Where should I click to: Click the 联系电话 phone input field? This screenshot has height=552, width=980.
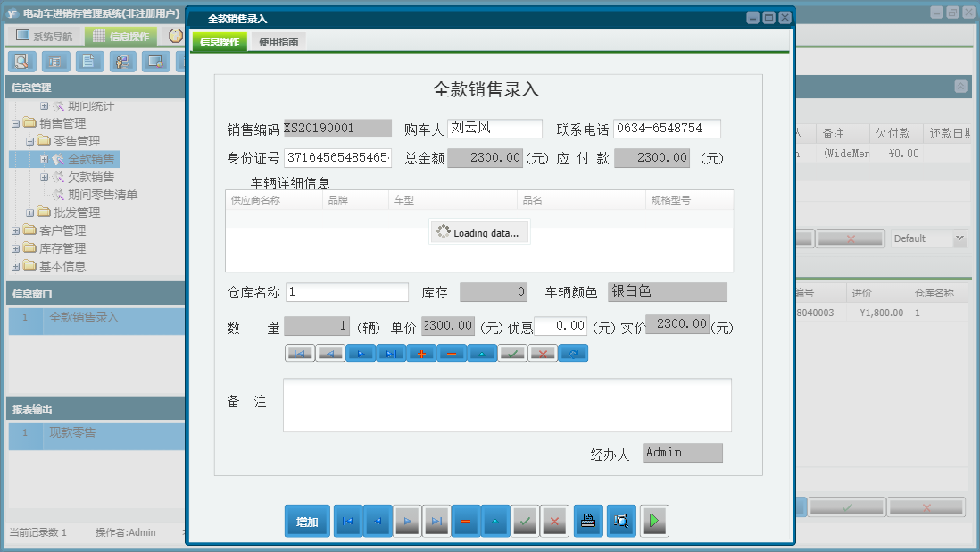[667, 128]
